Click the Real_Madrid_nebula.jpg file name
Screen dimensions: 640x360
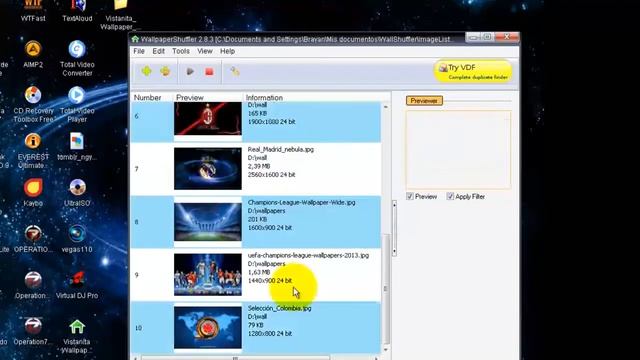(281, 149)
